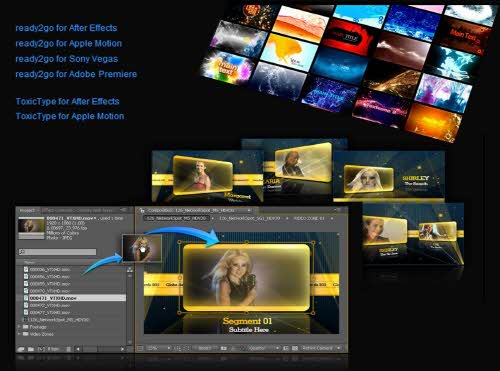Click the interpret footage icon at Project panel bottom

click(21, 349)
